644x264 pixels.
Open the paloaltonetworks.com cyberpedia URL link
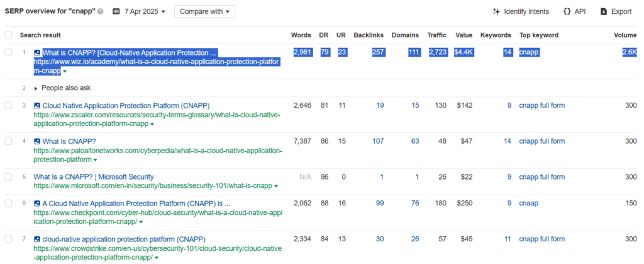tap(158, 156)
